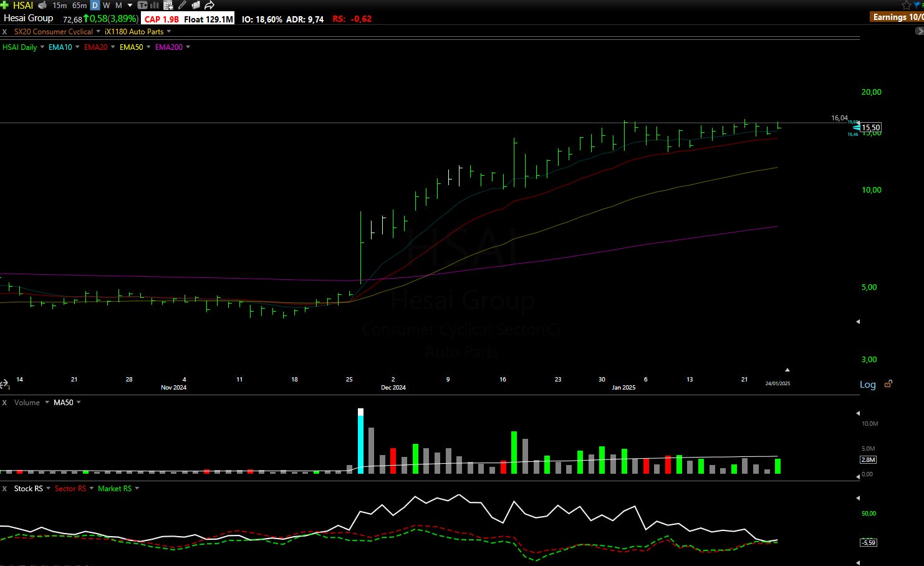Click the 72,68 price value
This screenshot has width=924, height=566.
click(x=72, y=19)
